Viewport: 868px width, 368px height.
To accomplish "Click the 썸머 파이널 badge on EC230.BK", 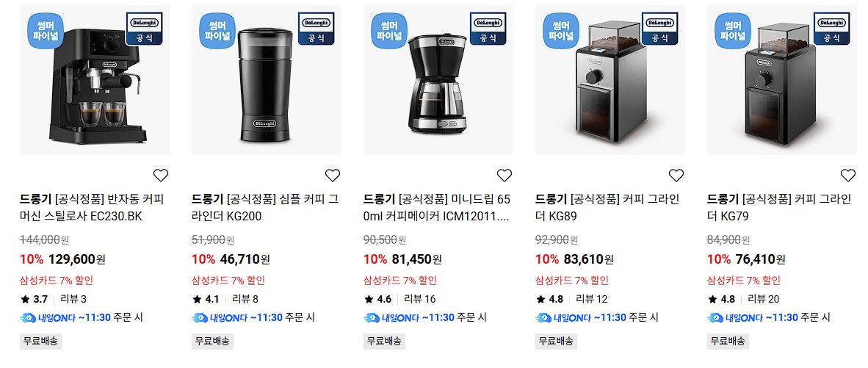I will click(x=46, y=30).
